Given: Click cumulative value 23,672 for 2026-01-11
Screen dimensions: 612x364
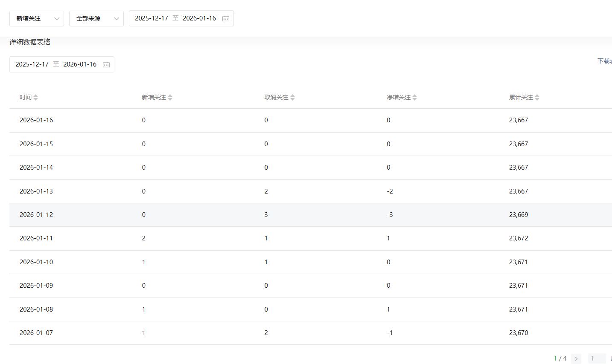Looking at the screenshot, I should (519, 238).
